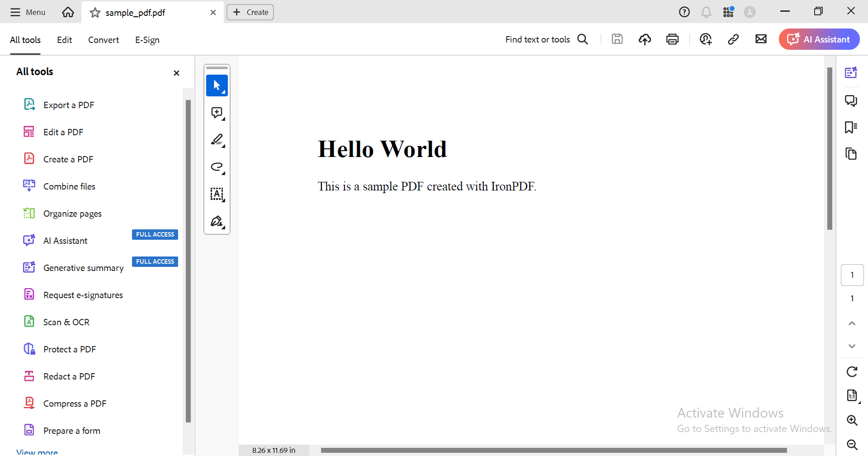868x456 pixels.
Task: Go to next page using down chevron
Action: click(x=852, y=346)
